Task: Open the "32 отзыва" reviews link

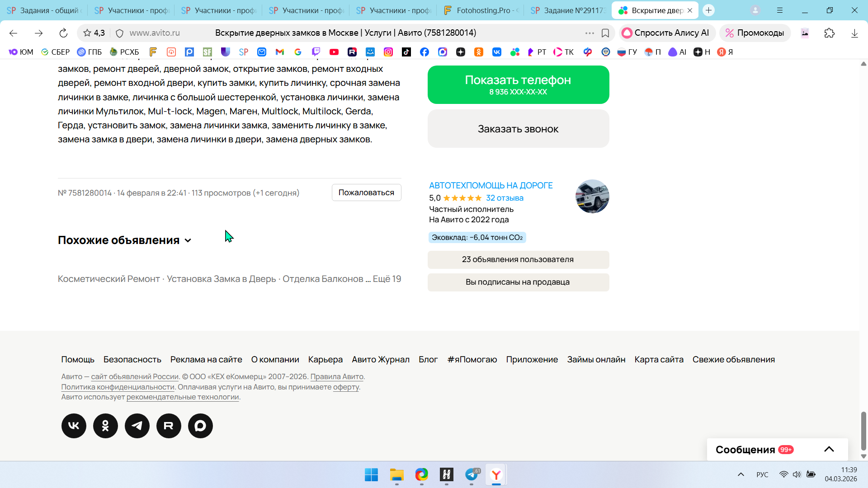Action: 505,198
